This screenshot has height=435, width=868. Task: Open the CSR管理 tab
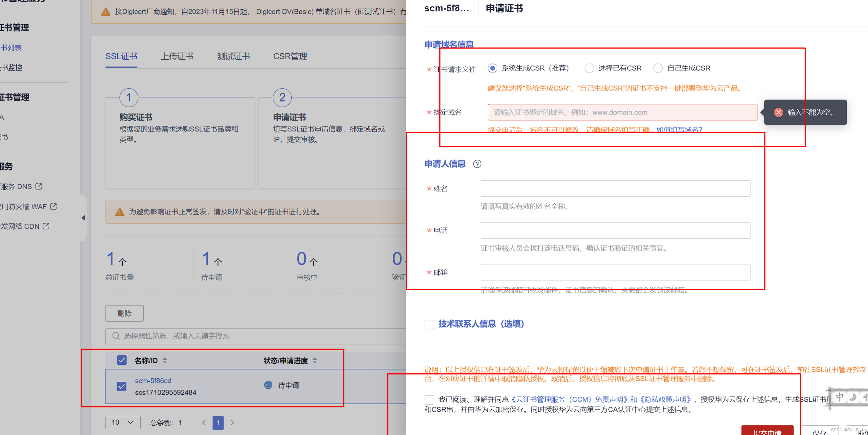(x=290, y=56)
